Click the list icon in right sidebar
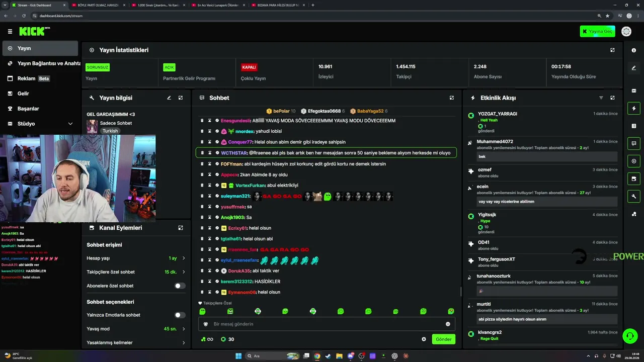Viewport: 644px width, 362px height. coord(634,126)
